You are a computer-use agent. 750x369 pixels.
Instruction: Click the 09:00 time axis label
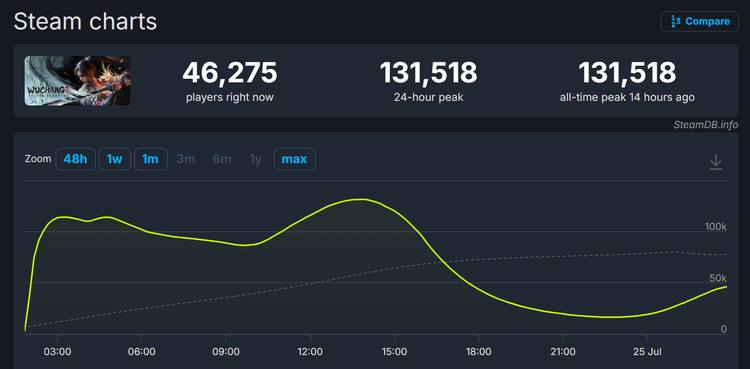226,352
